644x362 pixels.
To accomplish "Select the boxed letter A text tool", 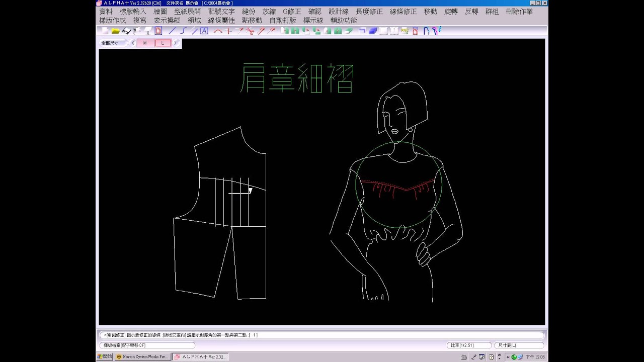I will coord(204,31).
